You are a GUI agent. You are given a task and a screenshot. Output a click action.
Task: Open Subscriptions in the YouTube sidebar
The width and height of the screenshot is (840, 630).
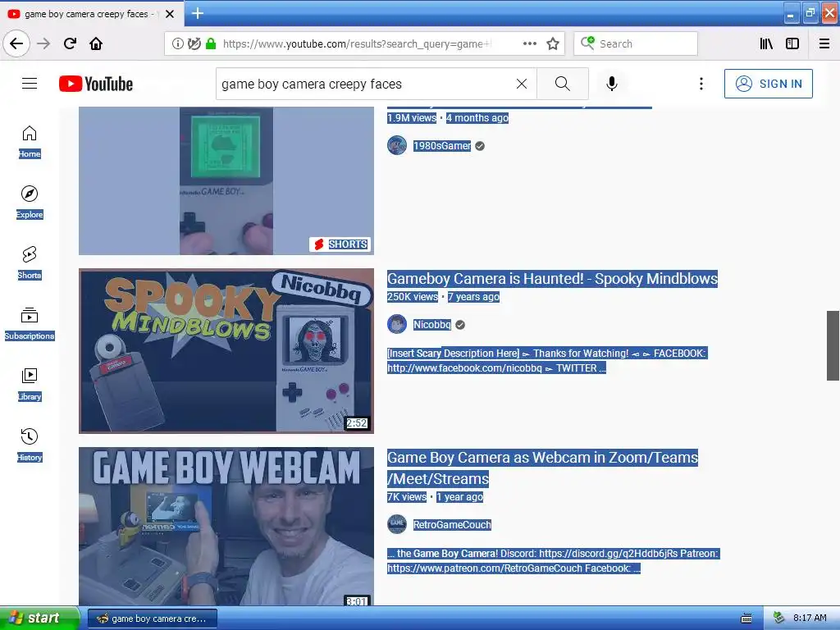coord(30,323)
